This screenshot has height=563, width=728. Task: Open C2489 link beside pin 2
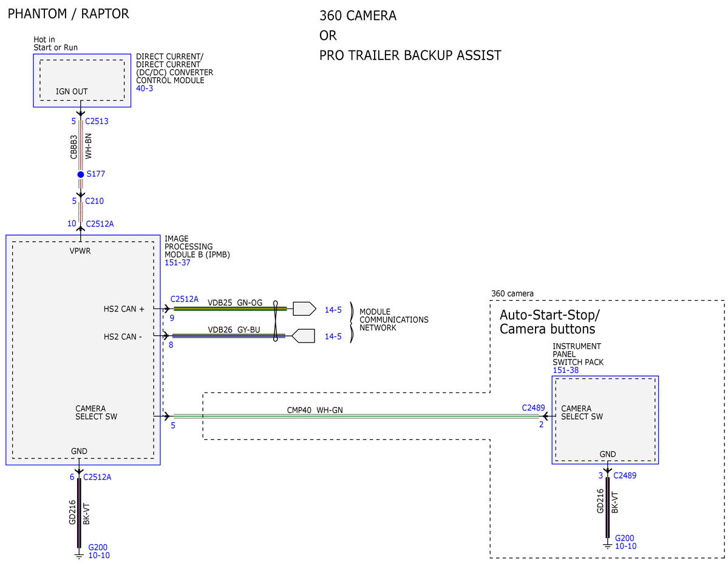click(534, 408)
